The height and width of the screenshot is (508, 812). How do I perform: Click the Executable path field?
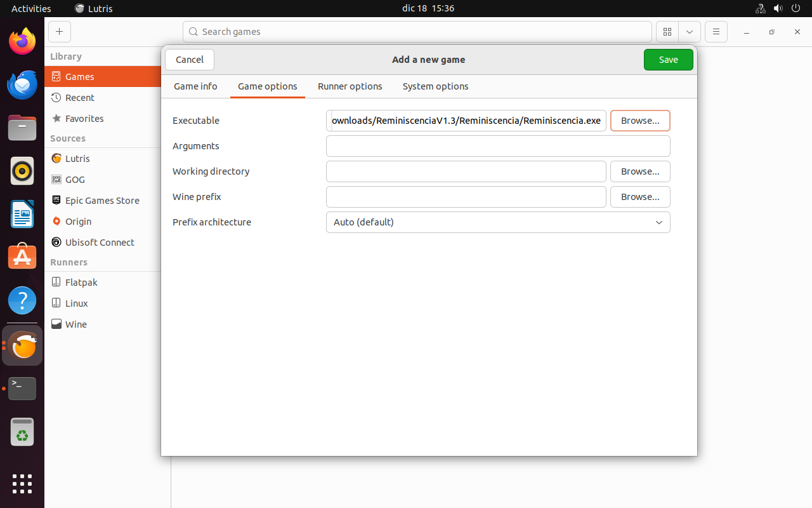(466, 121)
